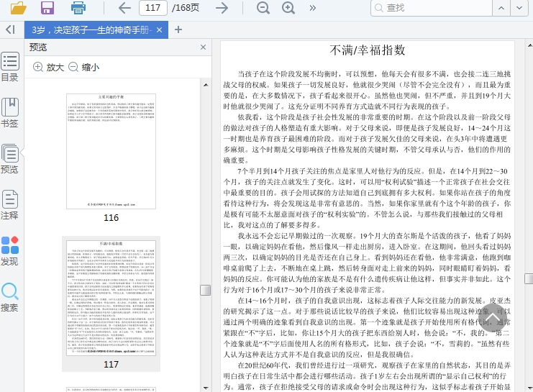Zoom in with magnifier plus toolbar icon
Viewport: 533px width, 392px height.
coord(288,8)
